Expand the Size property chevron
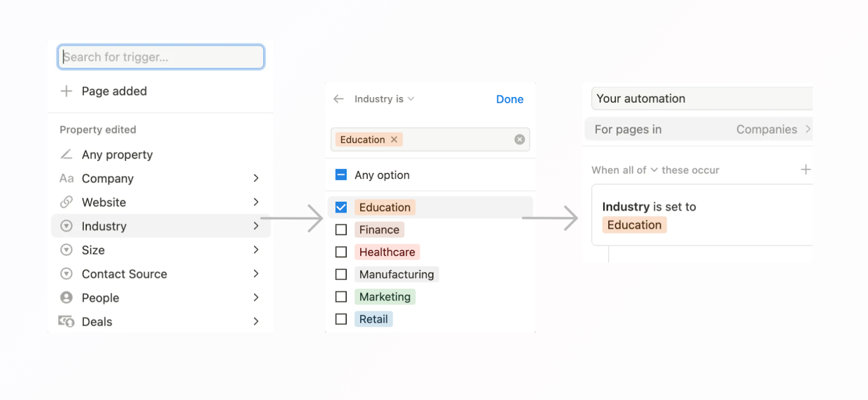Screen dimensions: 868x400 [x=256, y=250]
